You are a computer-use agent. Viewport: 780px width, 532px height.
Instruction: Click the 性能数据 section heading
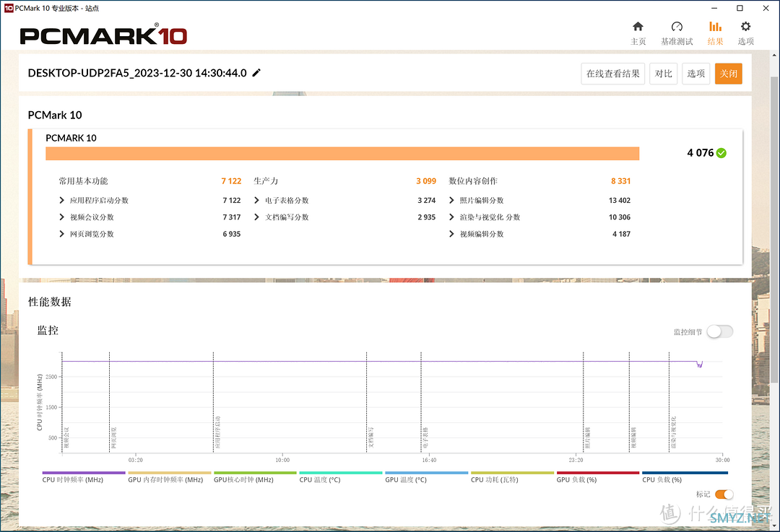tap(50, 302)
